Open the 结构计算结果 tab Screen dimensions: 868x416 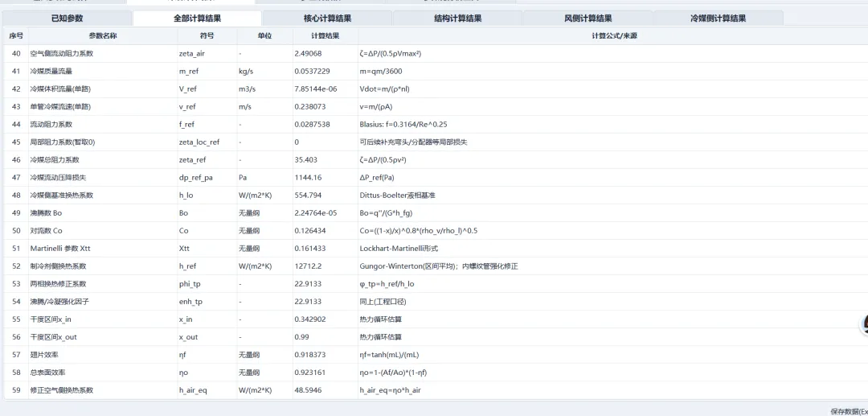tap(458, 19)
